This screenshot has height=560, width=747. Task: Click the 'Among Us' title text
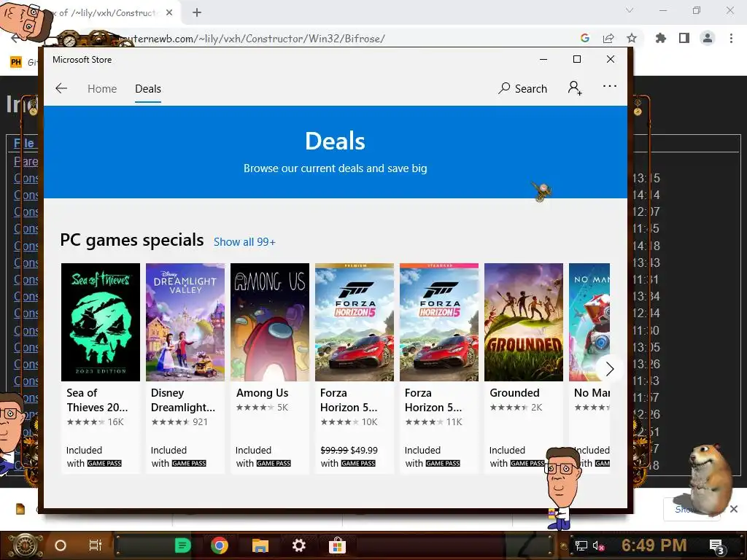click(262, 393)
